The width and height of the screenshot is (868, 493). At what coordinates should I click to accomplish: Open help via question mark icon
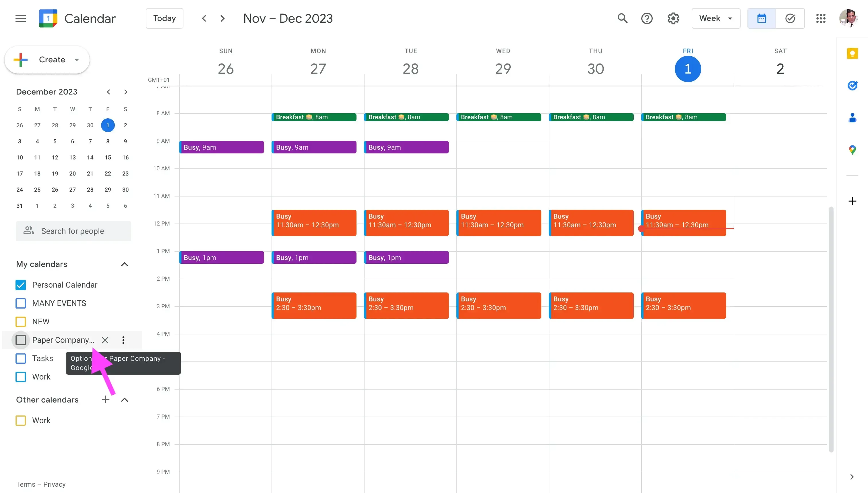[x=647, y=18]
